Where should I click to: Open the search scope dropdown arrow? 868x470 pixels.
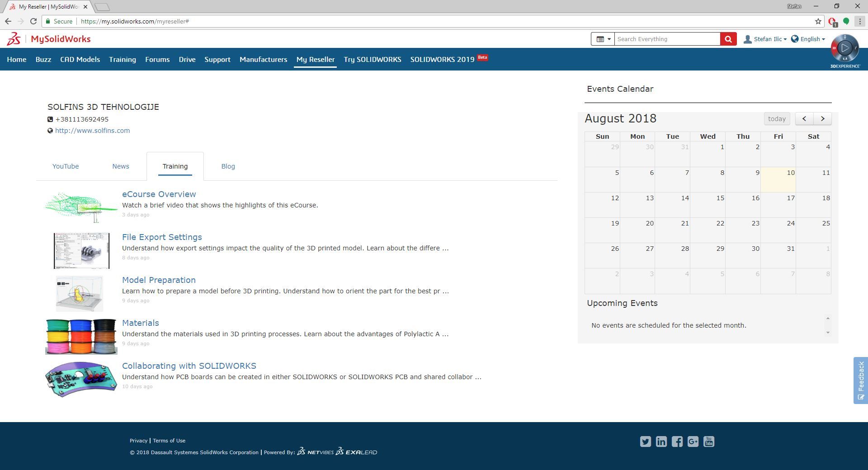tap(609, 39)
